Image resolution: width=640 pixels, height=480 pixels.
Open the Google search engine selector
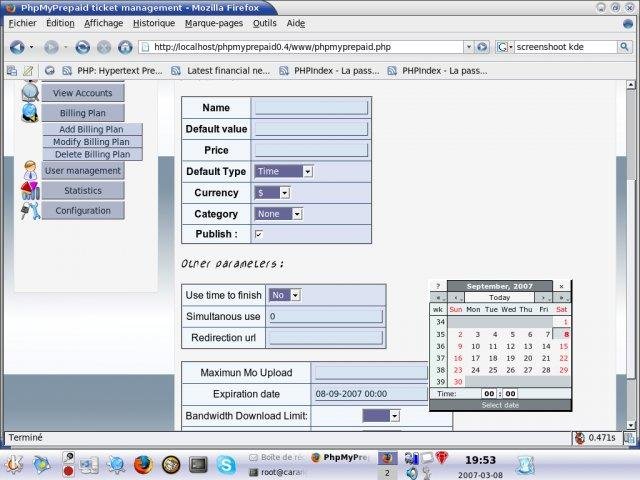coord(504,47)
